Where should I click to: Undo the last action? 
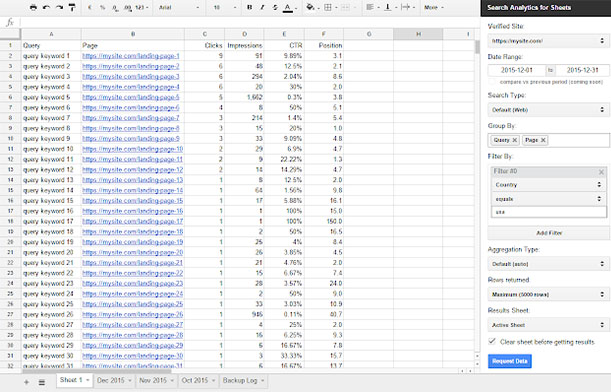point(46,7)
